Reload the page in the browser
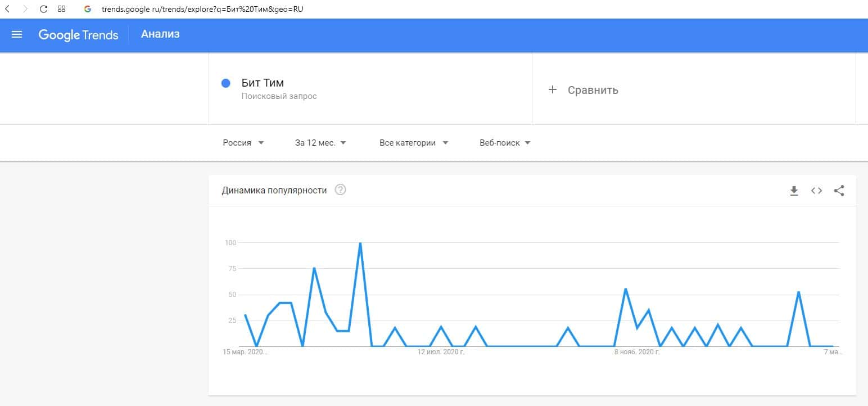The image size is (868, 406). [43, 9]
